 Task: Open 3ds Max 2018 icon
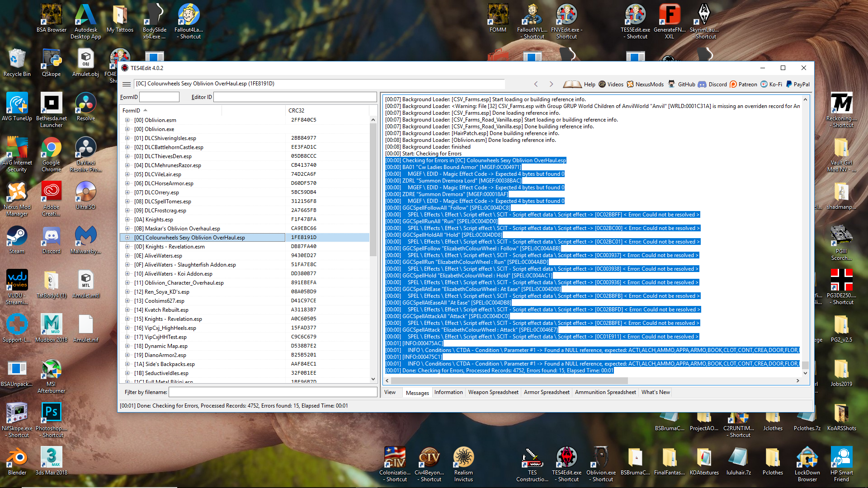click(52, 461)
